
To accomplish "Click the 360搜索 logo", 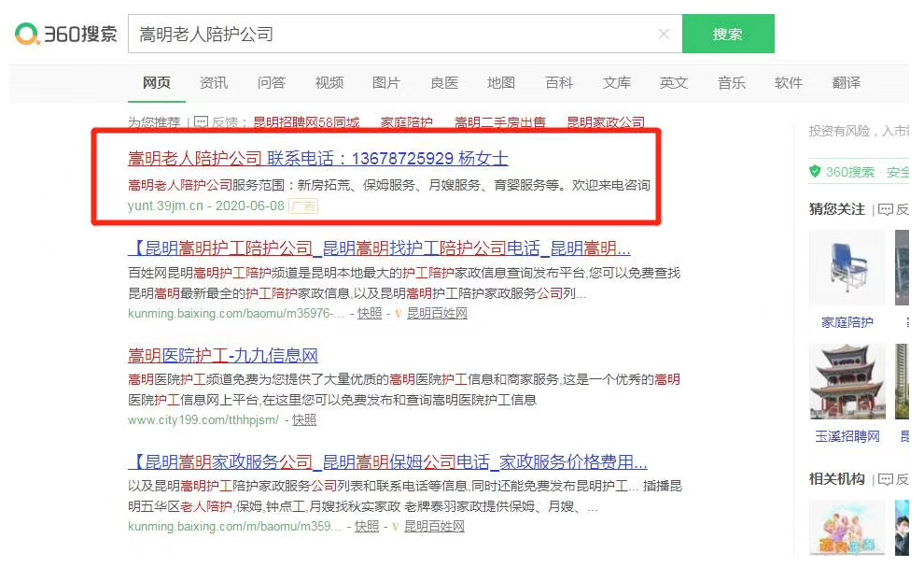I will coord(66,34).
